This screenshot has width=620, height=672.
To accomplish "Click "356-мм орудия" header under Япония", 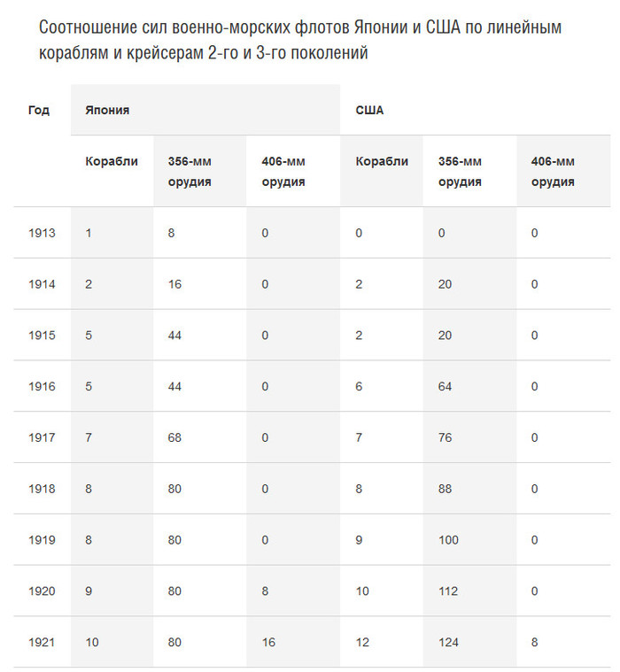I will [190, 171].
